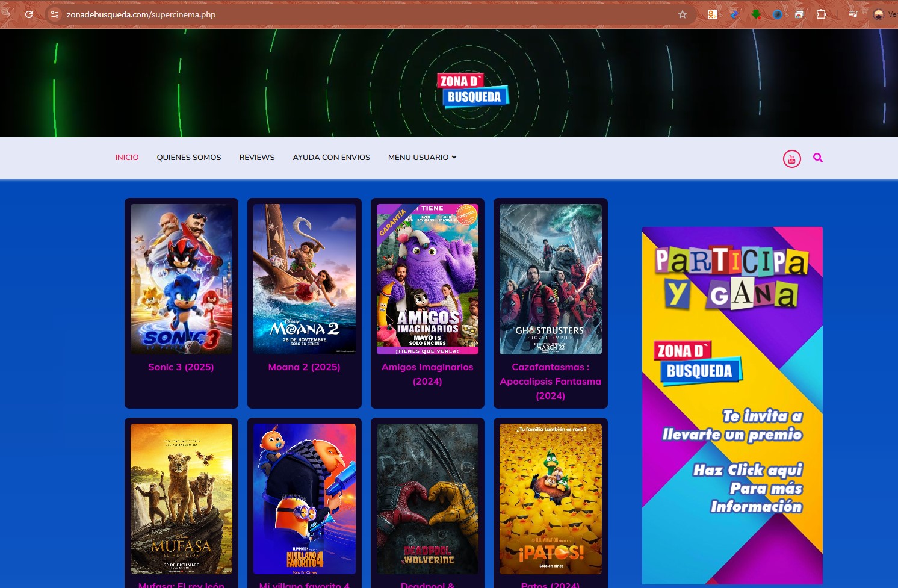Open the QUIENES SOMOS page

(x=189, y=158)
